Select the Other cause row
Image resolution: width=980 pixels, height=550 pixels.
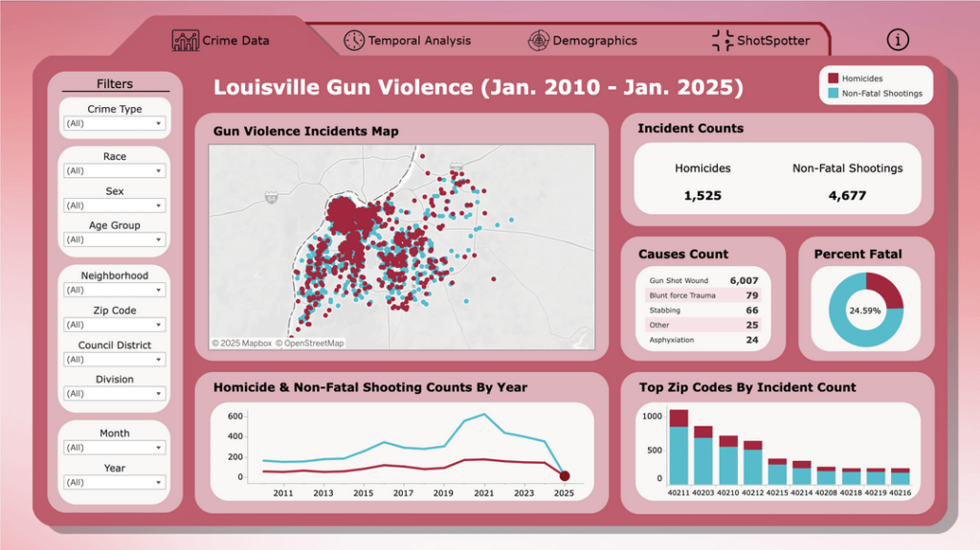(703, 325)
